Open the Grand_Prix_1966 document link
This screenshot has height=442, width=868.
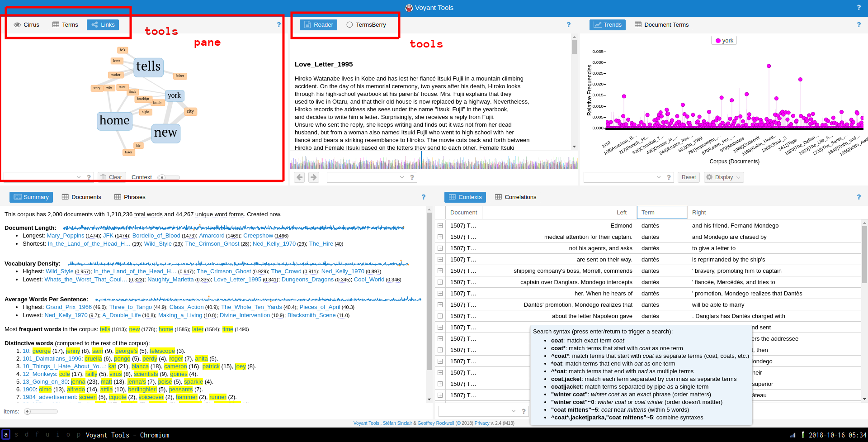click(69, 307)
